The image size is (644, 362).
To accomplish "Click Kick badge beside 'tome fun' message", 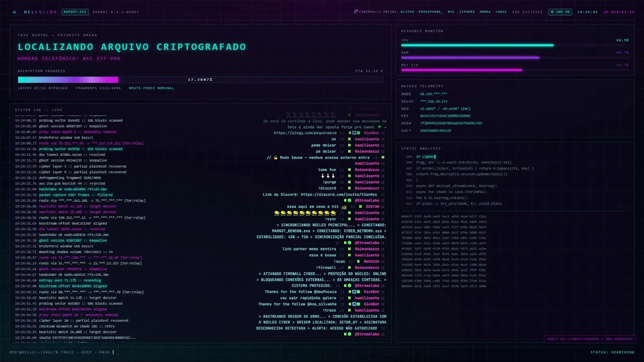I will [349, 170].
